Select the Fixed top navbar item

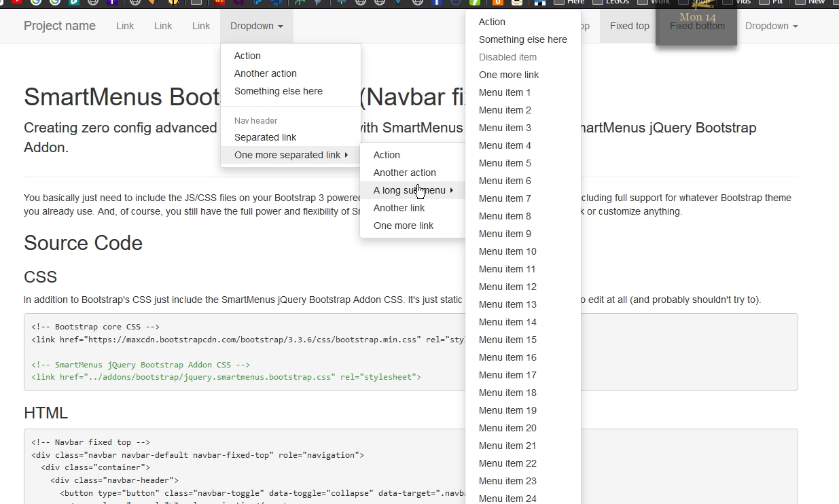tap(629, 26)
